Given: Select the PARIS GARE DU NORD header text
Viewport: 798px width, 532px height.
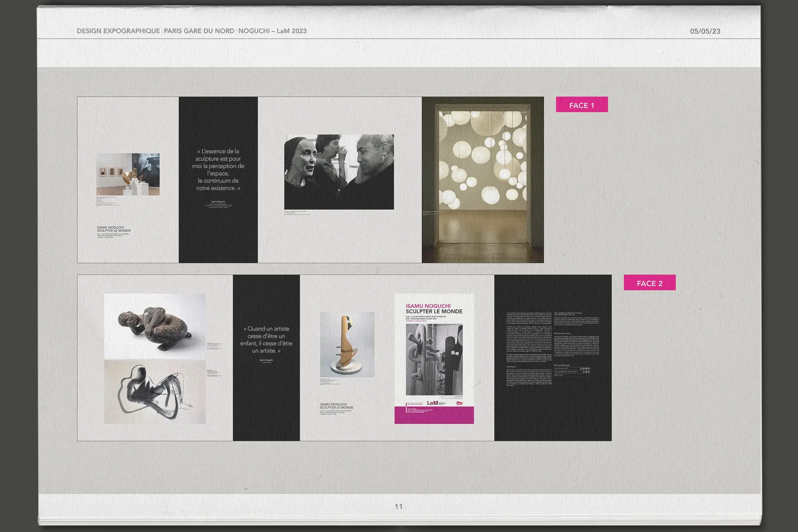Looking at the screenshot, I should (199, 31).
